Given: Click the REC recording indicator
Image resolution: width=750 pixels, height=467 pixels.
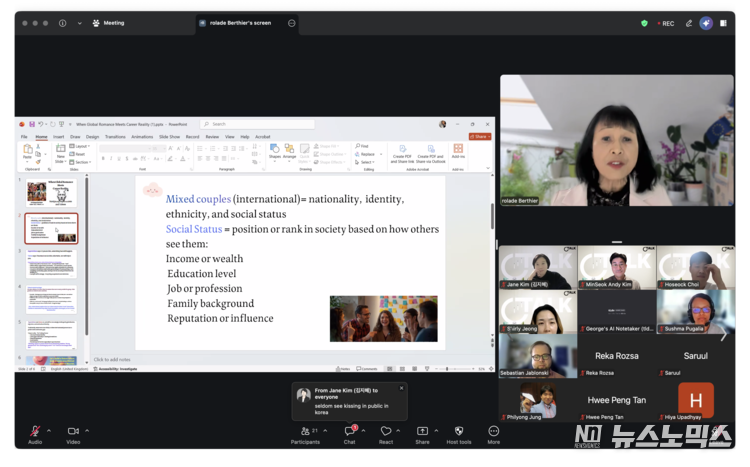Looking at the screenshot, I should click(x=664, y=23).
